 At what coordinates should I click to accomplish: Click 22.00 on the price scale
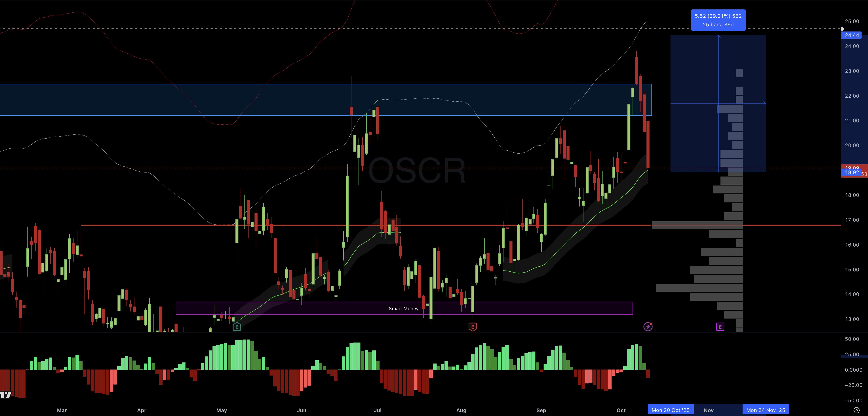coord(852,96)
